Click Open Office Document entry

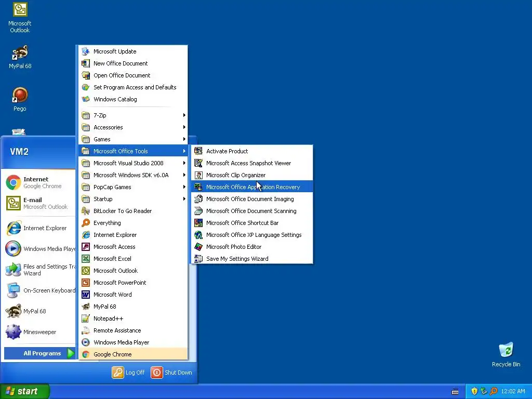click(133, 75)
